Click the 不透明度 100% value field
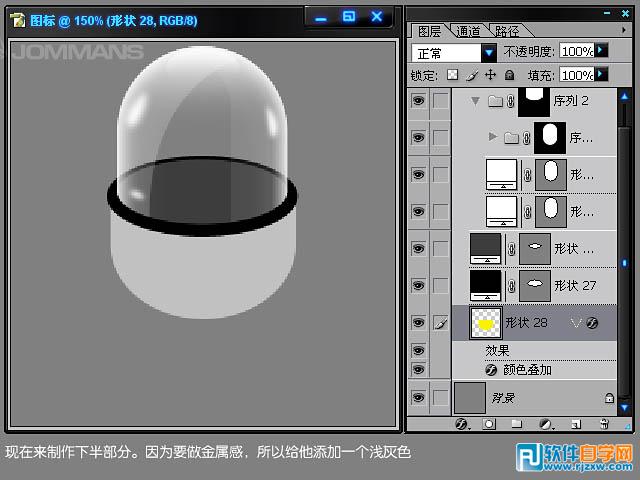Image resolution: width=640 pixels, height=480 pixels. 577,51
